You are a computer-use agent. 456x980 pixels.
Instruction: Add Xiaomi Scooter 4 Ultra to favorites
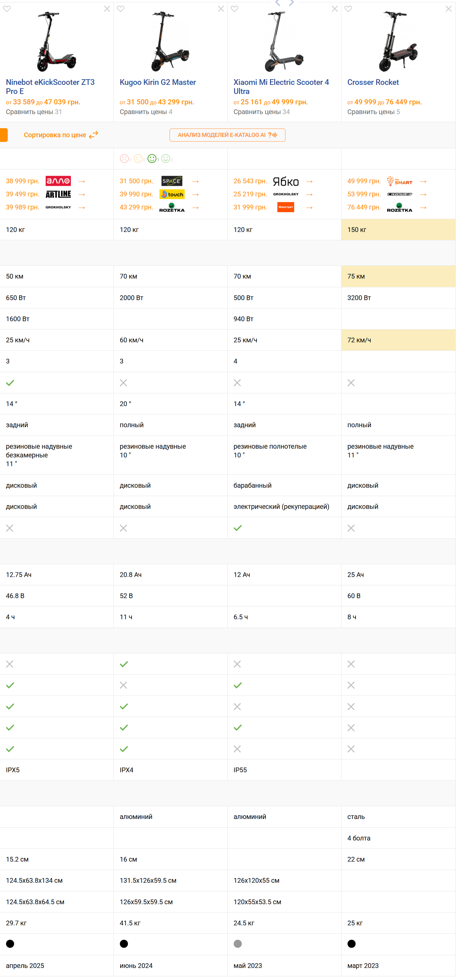[234, 9]
